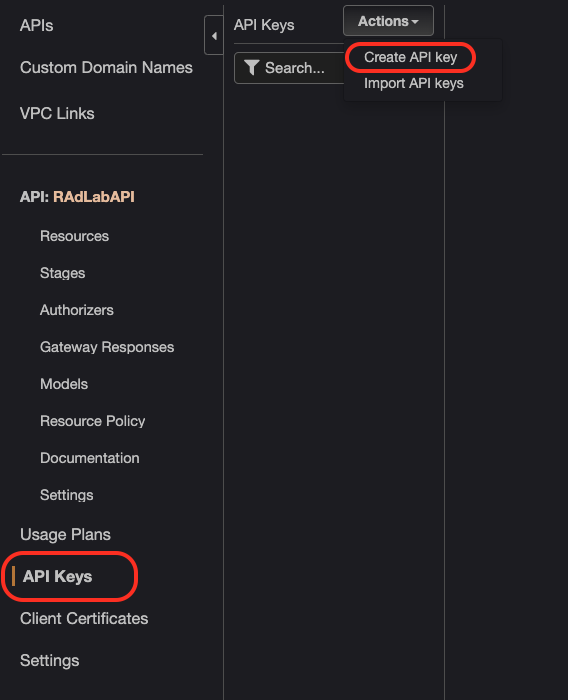
Task: Click the filter funnel icon
Action: point(251,68)
